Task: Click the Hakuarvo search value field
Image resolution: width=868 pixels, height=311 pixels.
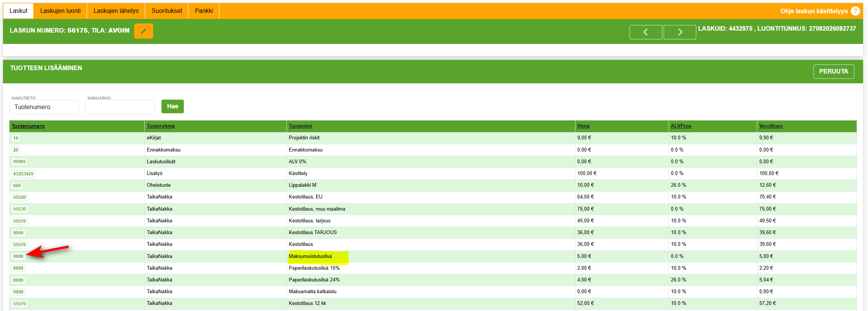Action: click(x=120, y=107)
